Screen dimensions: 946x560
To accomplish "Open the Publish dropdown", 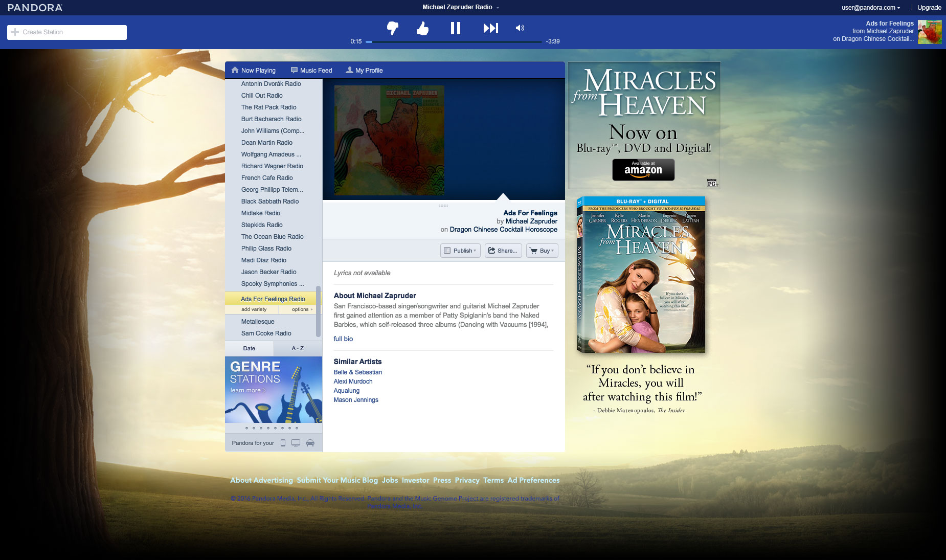I will click(460, 251).
